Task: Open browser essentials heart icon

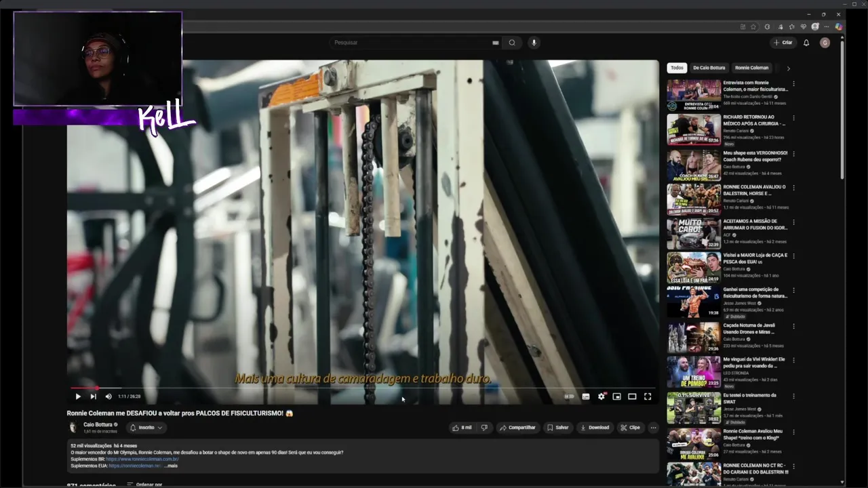Action: pos(804,27)
